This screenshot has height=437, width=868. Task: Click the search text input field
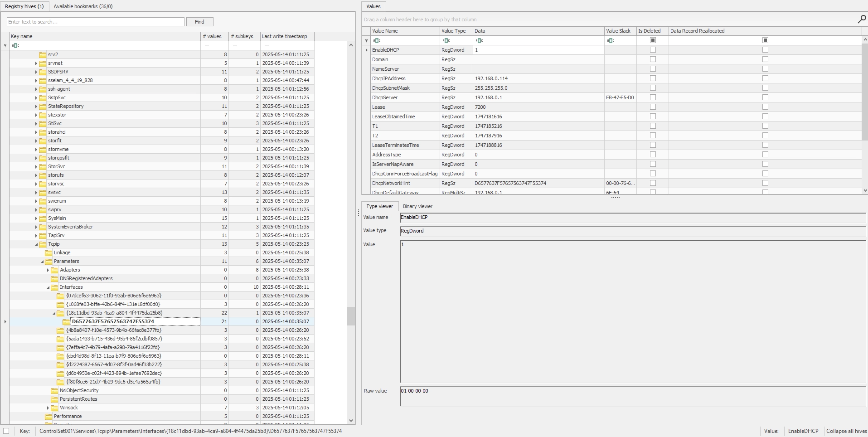pos(96,22)
